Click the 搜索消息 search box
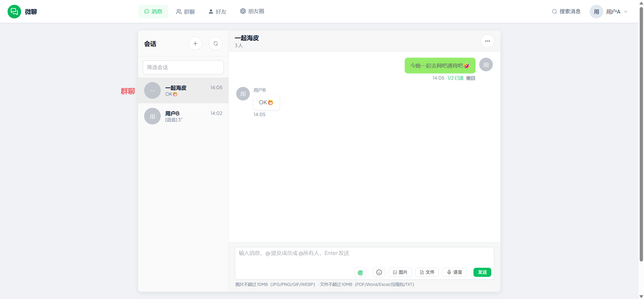Image resolution: width=644 pixels, height=299 pixels. pyautogui.click(x=566, y=12)
